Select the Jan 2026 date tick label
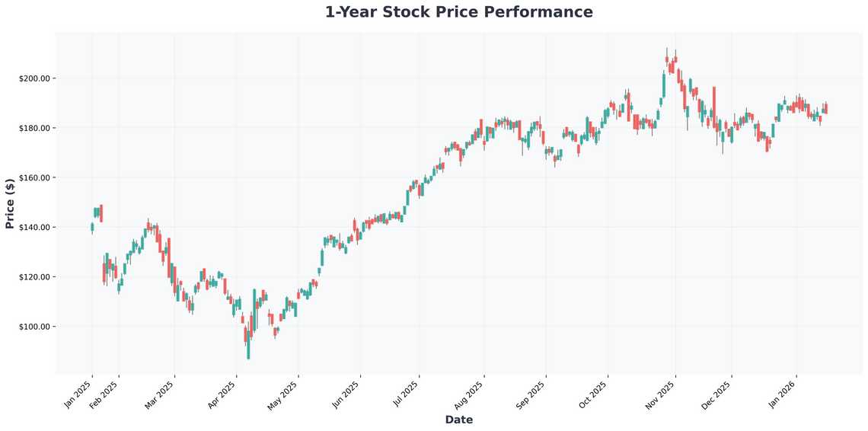This screenshot has width=868, height=431. (783, 394)
